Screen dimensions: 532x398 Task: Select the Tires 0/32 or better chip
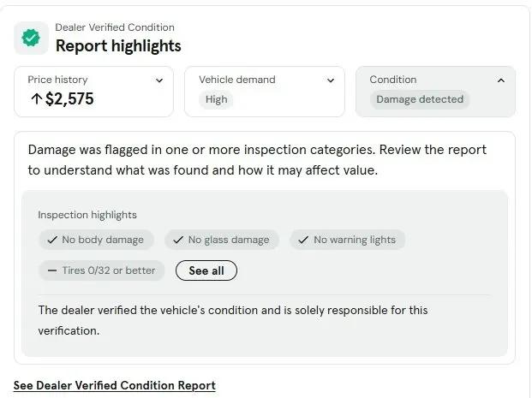click(102, 270)
